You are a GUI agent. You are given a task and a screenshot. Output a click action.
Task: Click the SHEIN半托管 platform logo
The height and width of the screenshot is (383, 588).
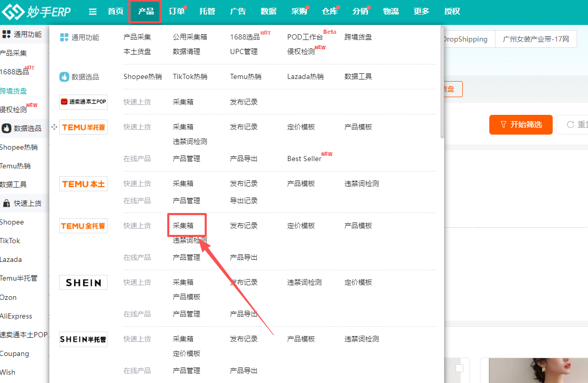[x=83, y=339]
